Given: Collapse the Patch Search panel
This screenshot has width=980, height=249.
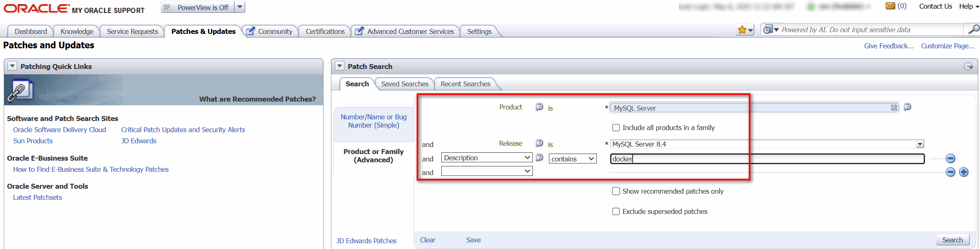Looking at the screenshot, I should click(x=340, y=66).
